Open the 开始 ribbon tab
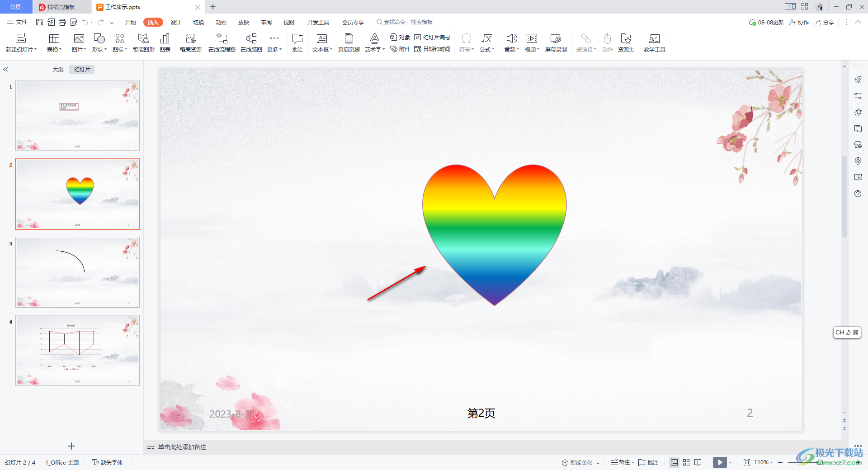The width and height of the screenshot is (868, 470). pyautogui.click(x=131, y=22)
